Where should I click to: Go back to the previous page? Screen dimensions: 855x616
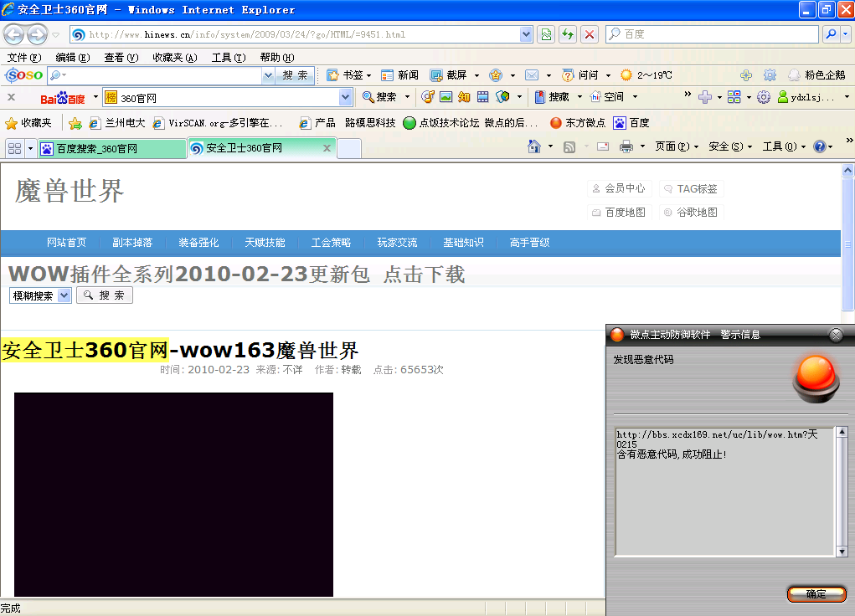coord(13,34)
